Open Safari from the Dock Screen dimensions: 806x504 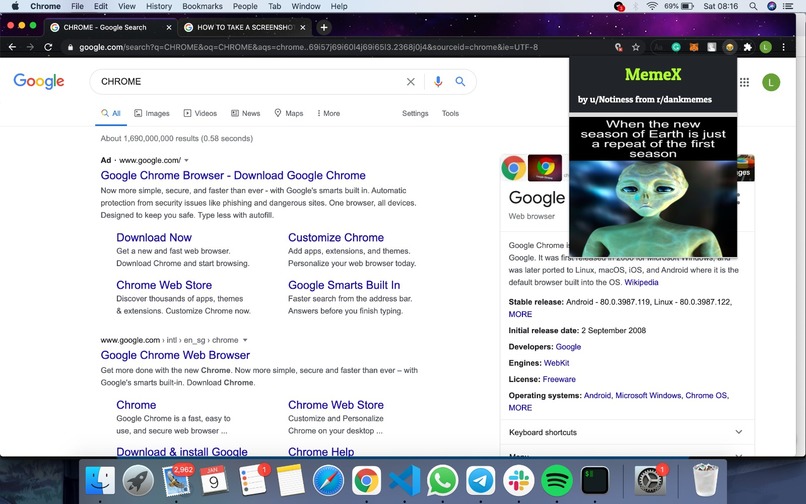point(328,481)
